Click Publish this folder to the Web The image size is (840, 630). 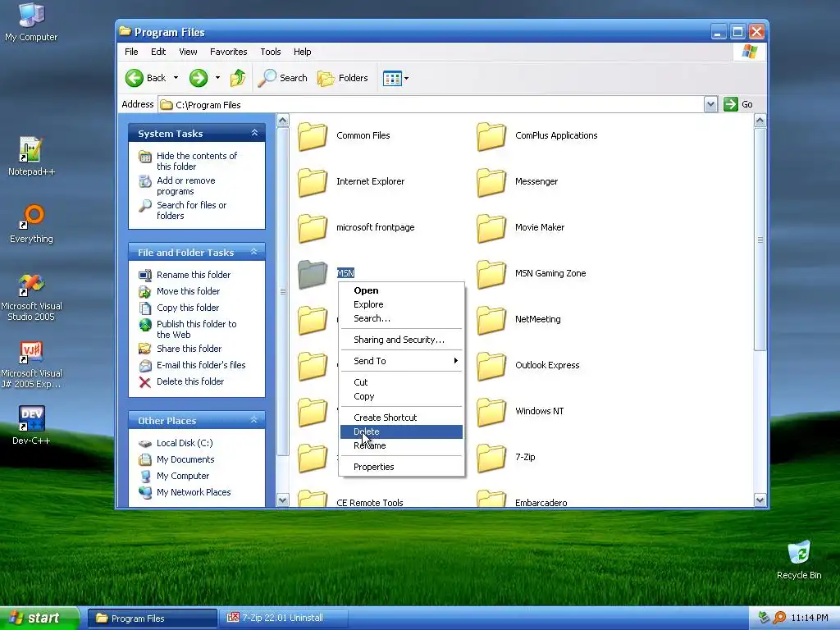click(x=196, y=330)
